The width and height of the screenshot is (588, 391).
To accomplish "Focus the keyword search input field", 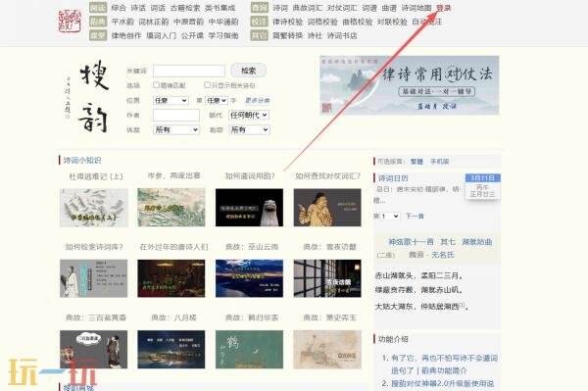I will pyautogui.click(x=188, y=71).
